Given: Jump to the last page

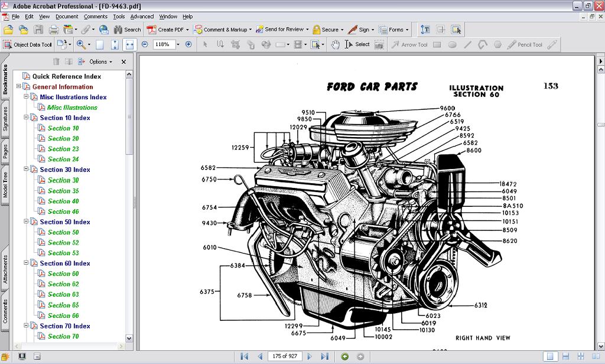Looking at the screenshot, I should 324,356.
